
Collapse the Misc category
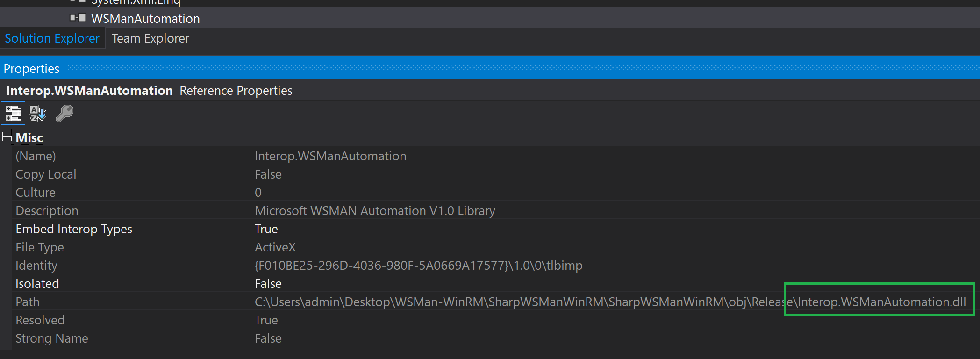pos(7,137)
